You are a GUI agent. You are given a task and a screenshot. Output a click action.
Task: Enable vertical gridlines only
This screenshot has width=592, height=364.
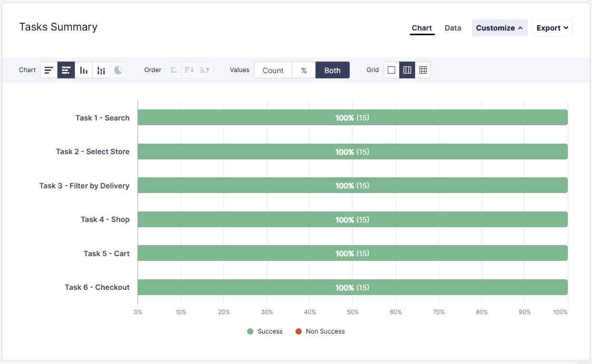point(407,70)
